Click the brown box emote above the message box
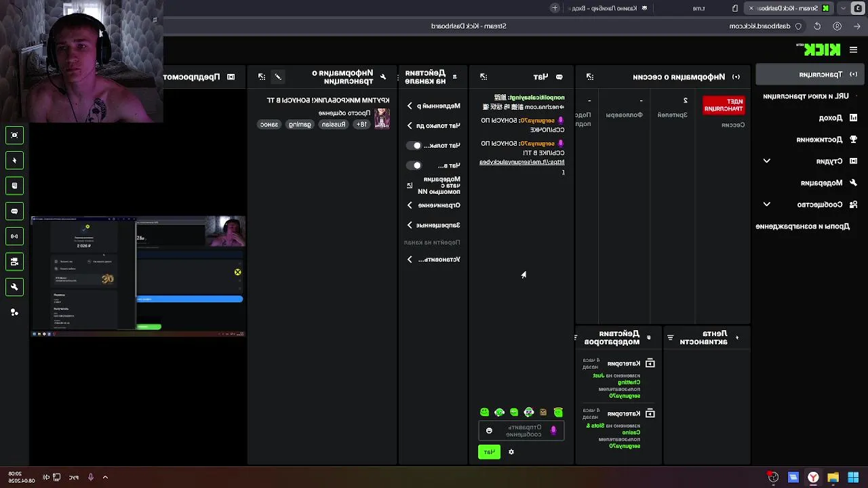The image size is (868, 488). pos(543,412)
